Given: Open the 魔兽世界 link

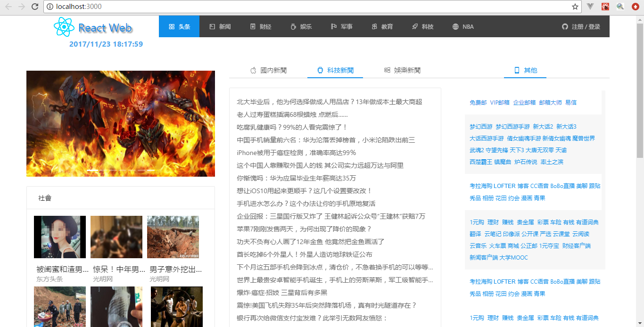Looking at the screenshot, I should [x=584, y=139].
